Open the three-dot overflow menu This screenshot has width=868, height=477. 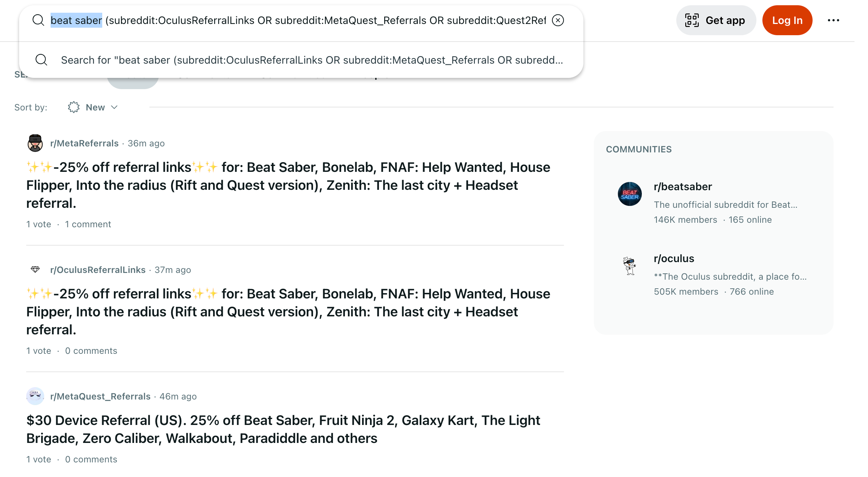(x=833, y=21)
